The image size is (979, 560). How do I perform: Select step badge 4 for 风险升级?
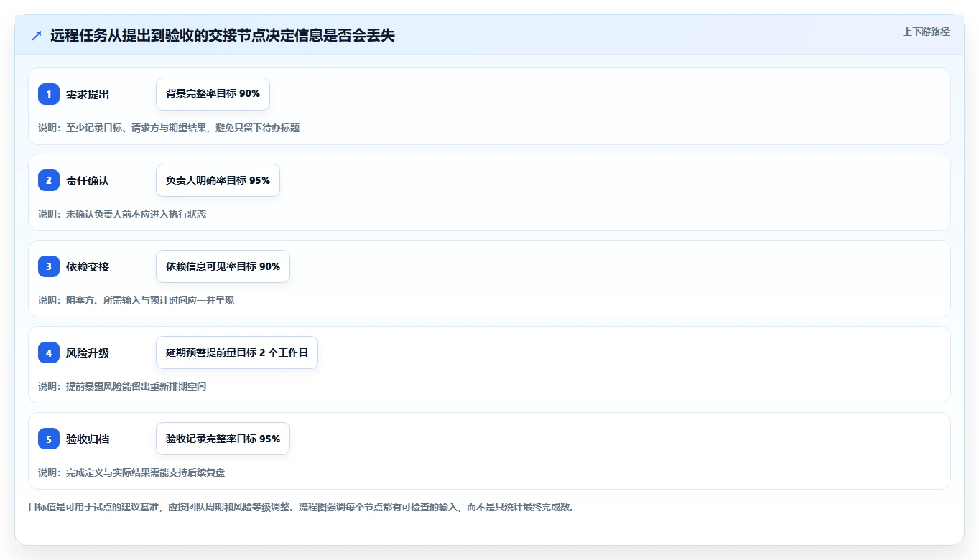pos(49,353)
